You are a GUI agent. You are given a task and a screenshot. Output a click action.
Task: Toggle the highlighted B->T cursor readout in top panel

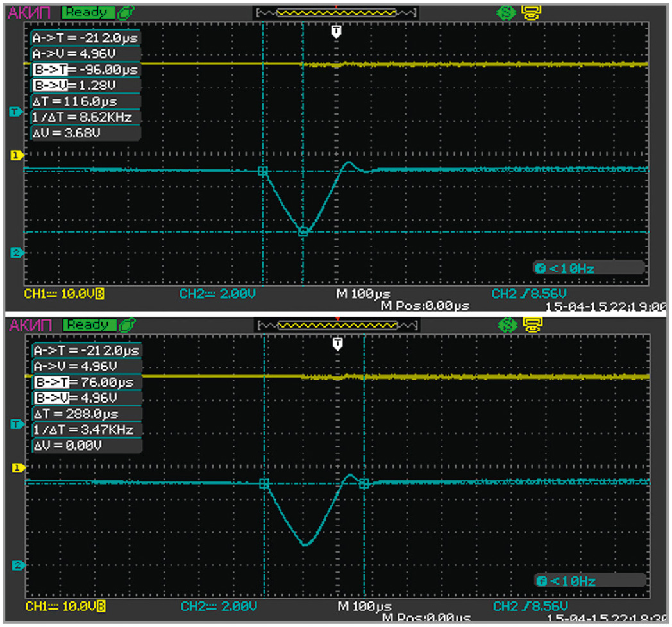point(85,70)
